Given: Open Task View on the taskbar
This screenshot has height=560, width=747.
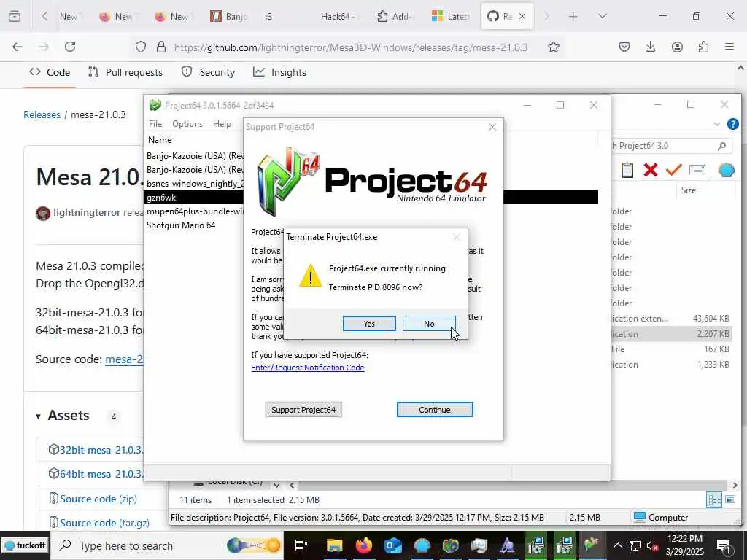Looking at the screenshot, I should [x=301, y=545].
